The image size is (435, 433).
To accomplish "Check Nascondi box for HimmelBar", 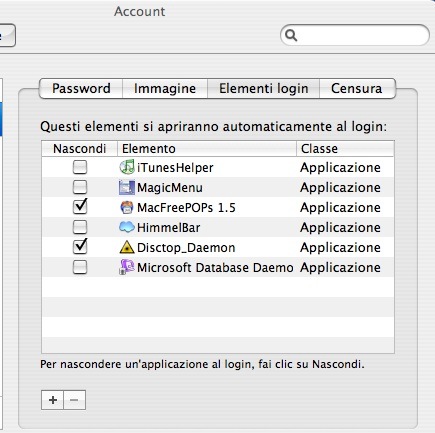I will click(80, 227).
